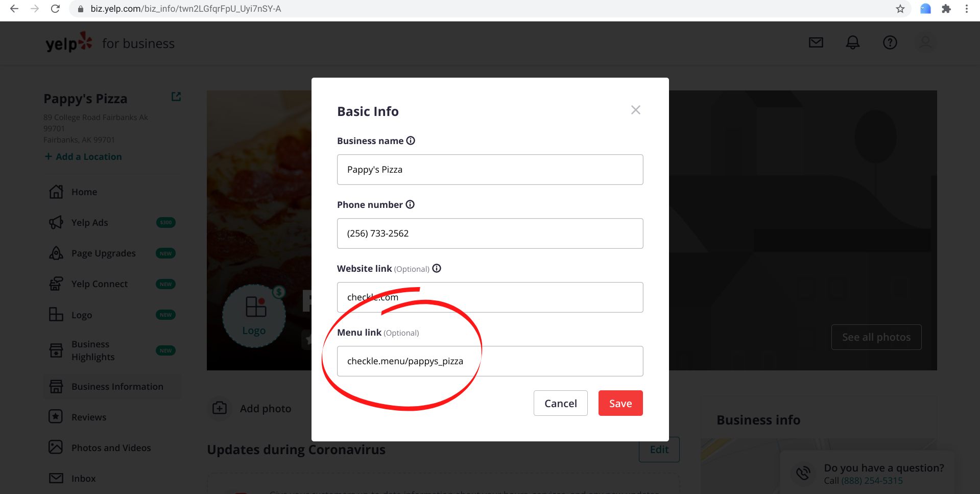
Task: Bookmark this page with the star icon
Action: tap(900, 9)
